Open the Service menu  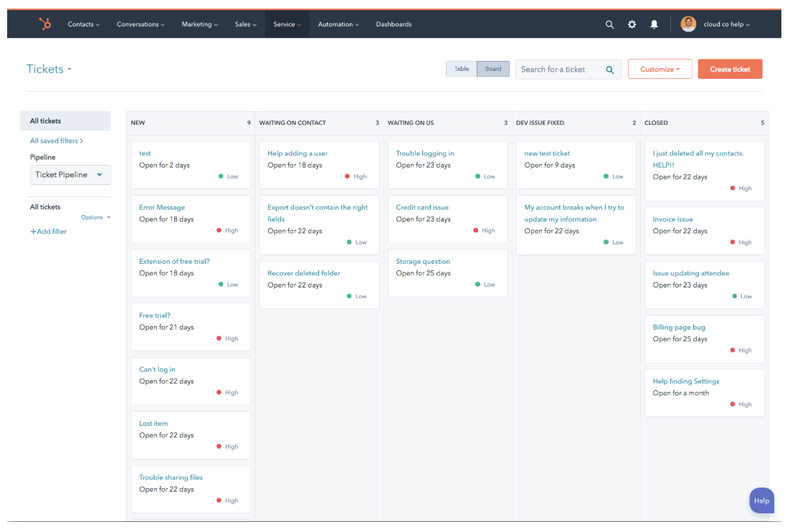287,24
